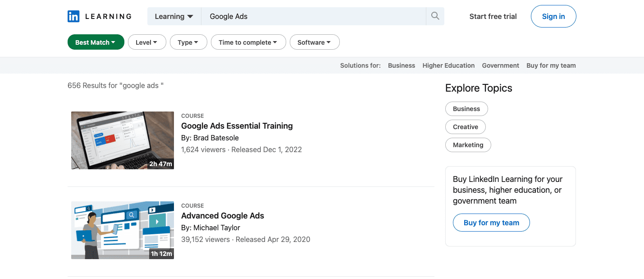Viewport: 644px width, 279px height.
Task: Open the Advanced Google Ads thumbnail
Action: (x=123, y=230)
